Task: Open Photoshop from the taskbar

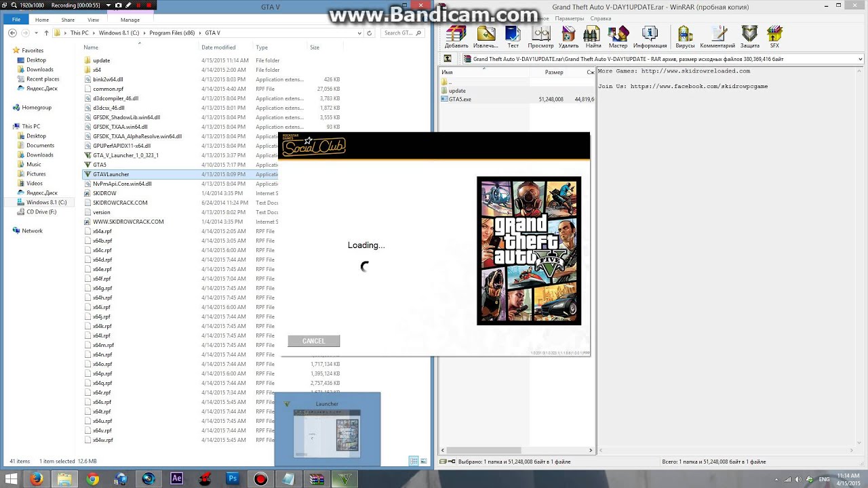Action: click(233, 479)
